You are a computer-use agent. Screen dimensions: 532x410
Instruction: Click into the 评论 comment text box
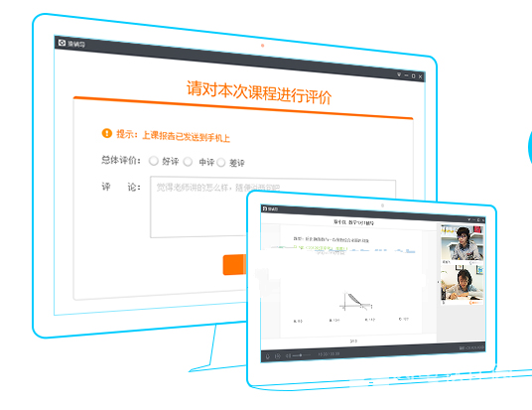(x=273, y=207)
